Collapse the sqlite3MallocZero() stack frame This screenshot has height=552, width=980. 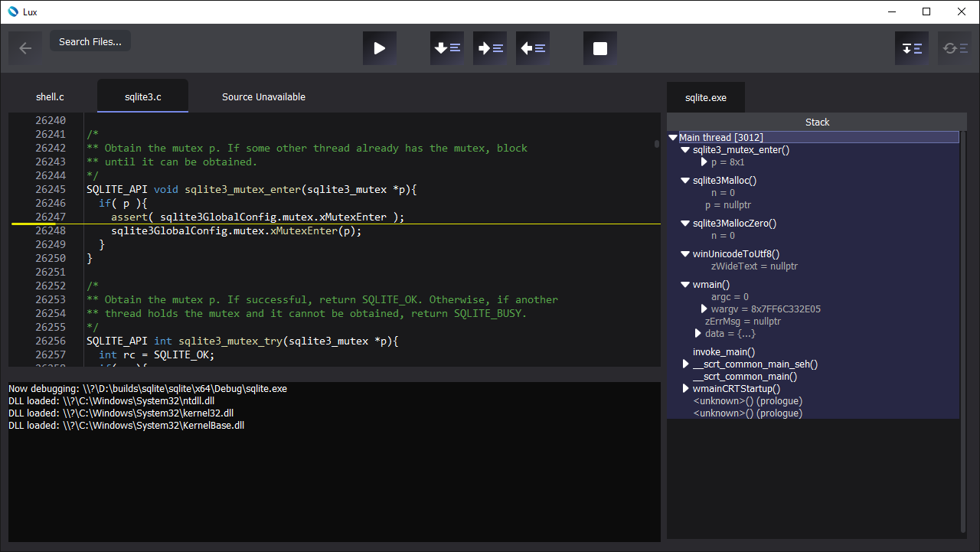[685, 224]
